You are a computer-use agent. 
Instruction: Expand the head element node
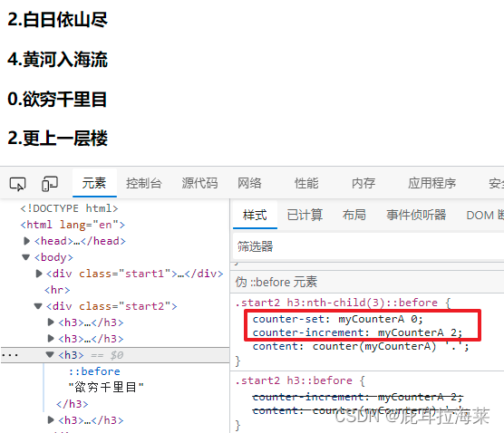click(26, 241)
